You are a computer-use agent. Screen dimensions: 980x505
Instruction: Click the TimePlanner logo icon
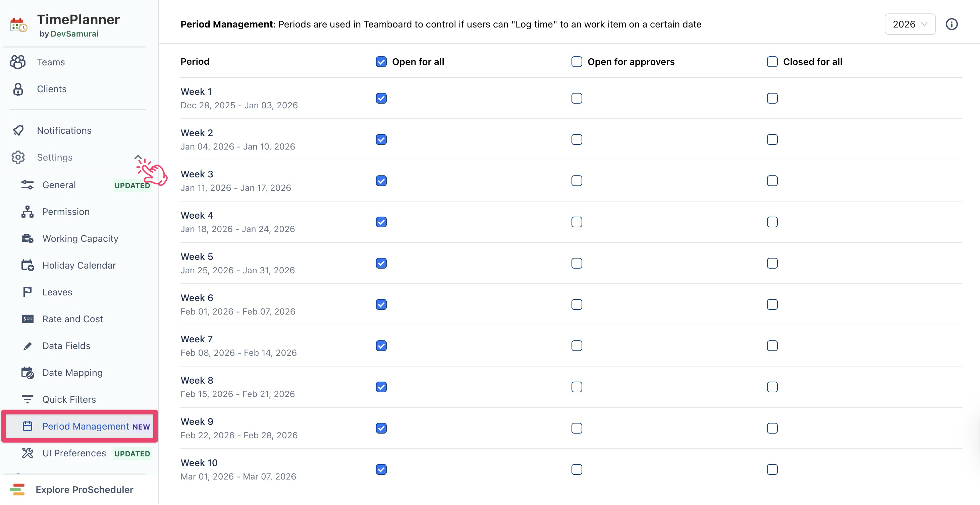tap(18, 25)
